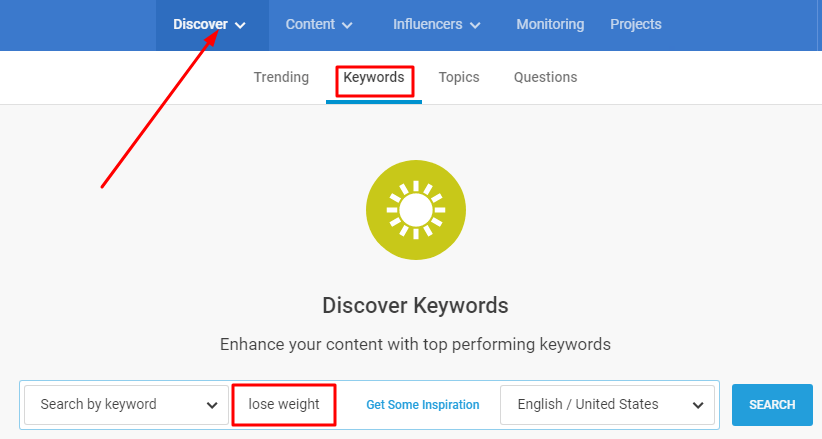This screenshot has height=439, width=822.
Task: Click the blue SEARCH button
Action: click(772, 405)
